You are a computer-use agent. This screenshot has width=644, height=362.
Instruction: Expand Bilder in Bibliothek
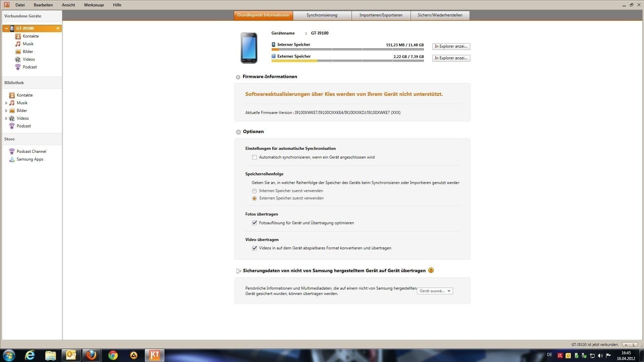(6, 111)
